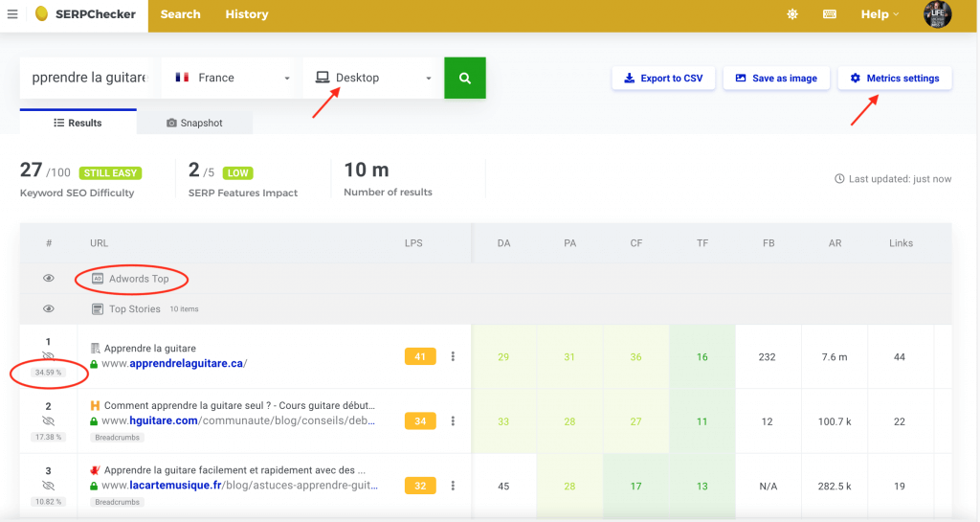The height and width of the screenshot is (522, 980).
Task: Click the green padlock beside hguitare.com
Action: tap(94, 421)
